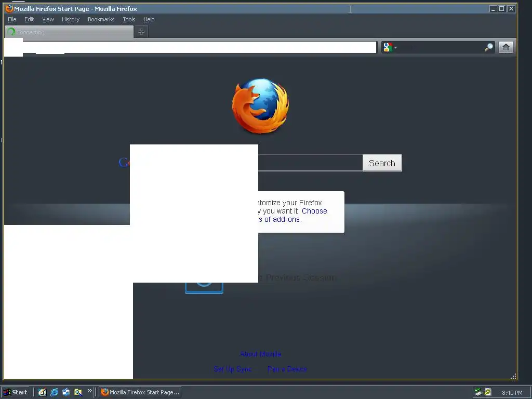The image size is (532, 399).
Task: Click the network connection tray icon
Action: (x=478, y=392)
